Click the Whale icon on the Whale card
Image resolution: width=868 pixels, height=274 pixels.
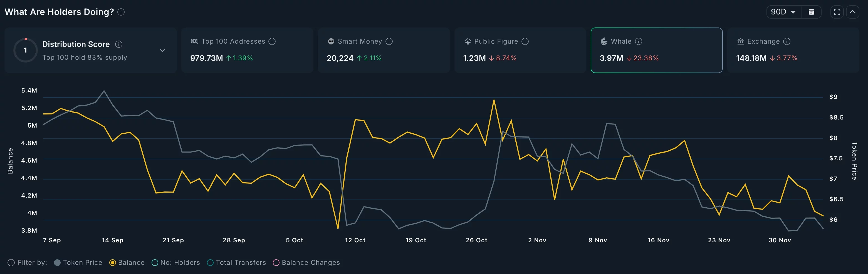[x=604, y=41]
